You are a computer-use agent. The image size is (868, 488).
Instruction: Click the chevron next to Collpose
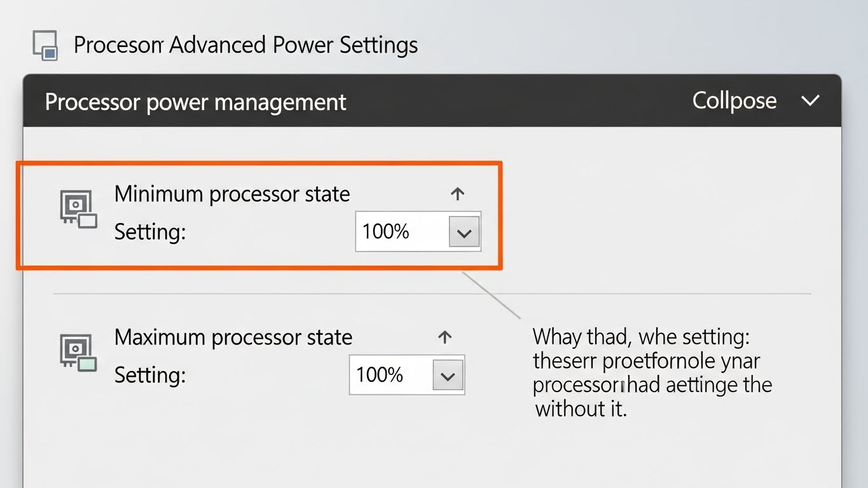click(x=810, y=101)
